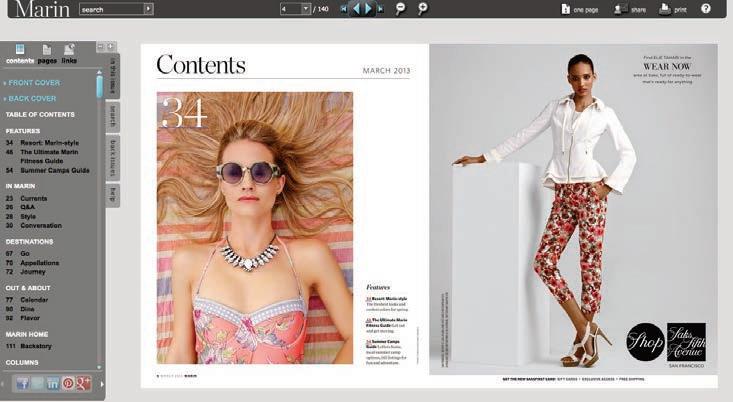
Task: Open the help question mark
Action: pos(706,8)
